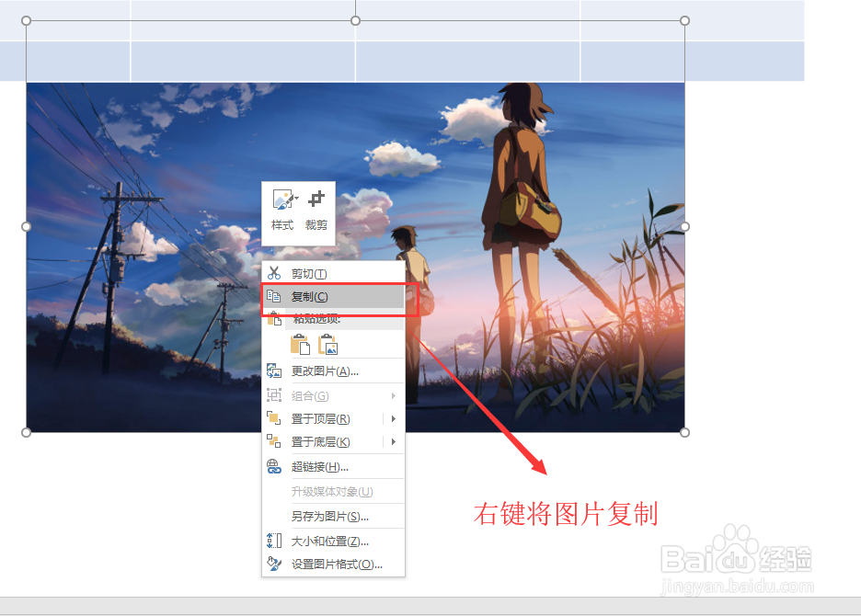Choose 复制(C) in the context menu
Screen dimensions: 861x616
click(x=333, y=296)
